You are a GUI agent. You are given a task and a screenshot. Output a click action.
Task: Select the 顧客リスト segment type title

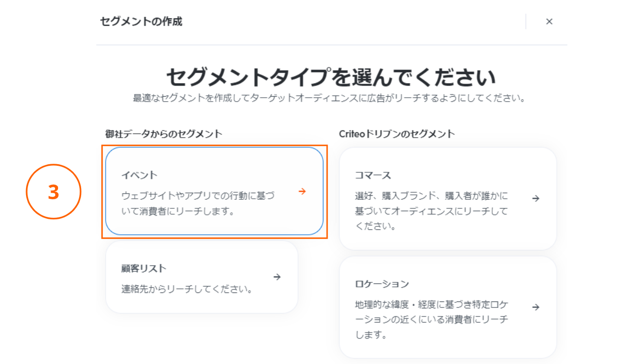tap(144, 268)
